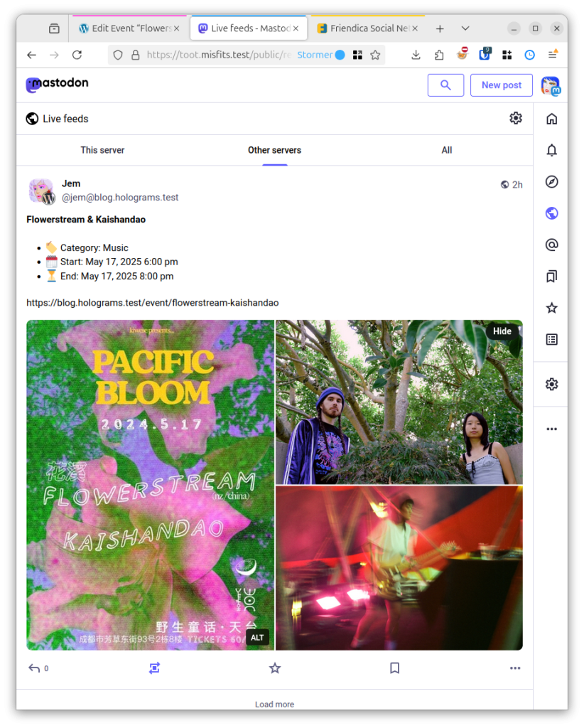Image resolution: width=584 pixels, height=728 pixels.
Task: Expand the list all tabs chevron
Action: pos(465,28)
